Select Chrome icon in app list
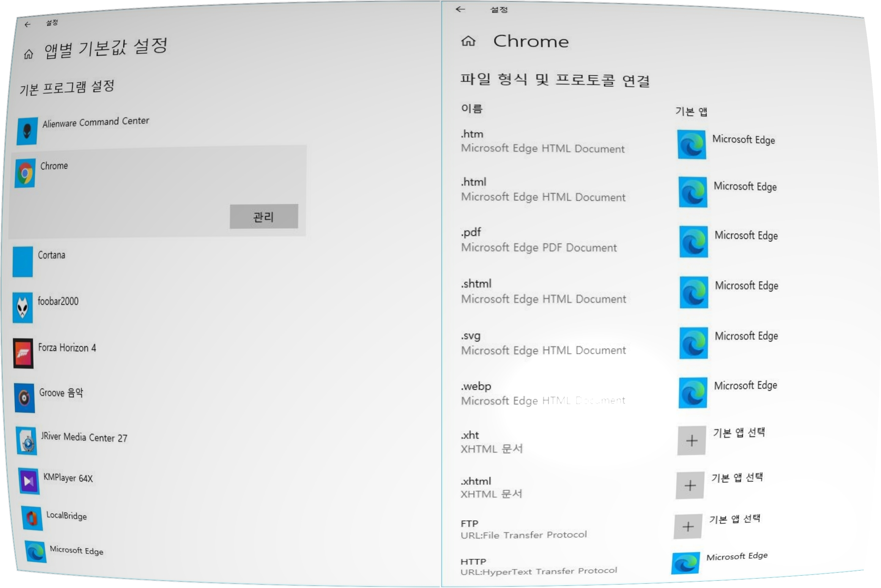Viewport: 881px width, 588px height. pyautogui.click(x=25, y=173)
